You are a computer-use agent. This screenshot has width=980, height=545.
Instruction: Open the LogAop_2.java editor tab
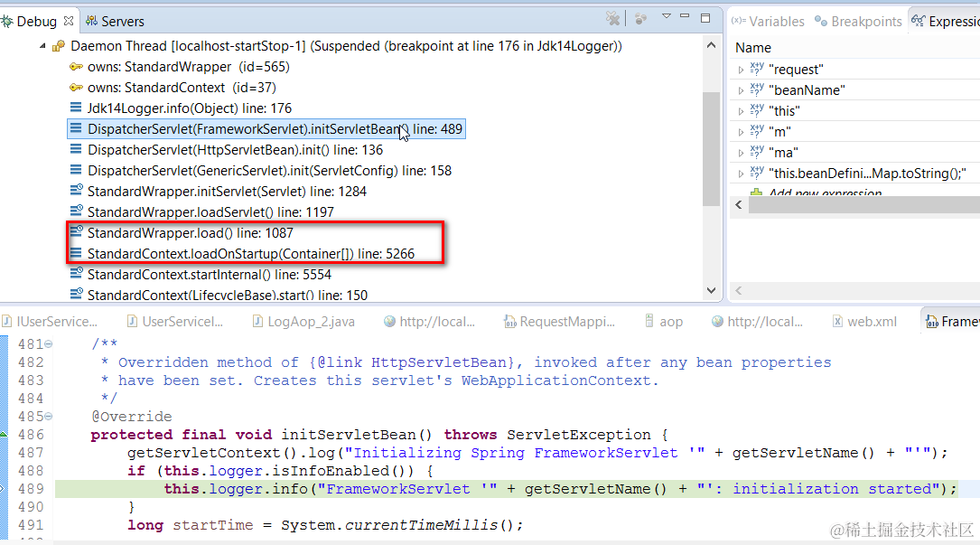(x=303, y=322)
